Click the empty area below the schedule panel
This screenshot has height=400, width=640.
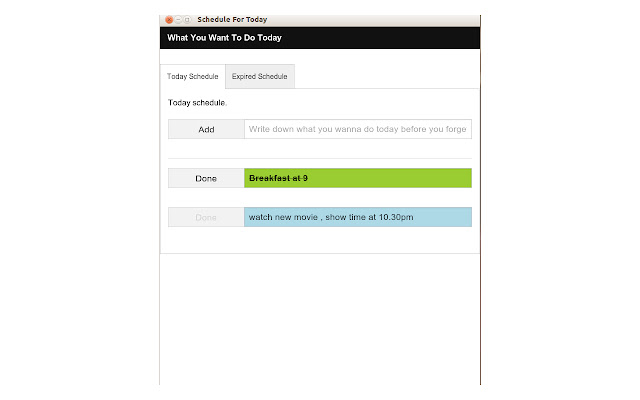pyautogui.click(x=320, y=318)
